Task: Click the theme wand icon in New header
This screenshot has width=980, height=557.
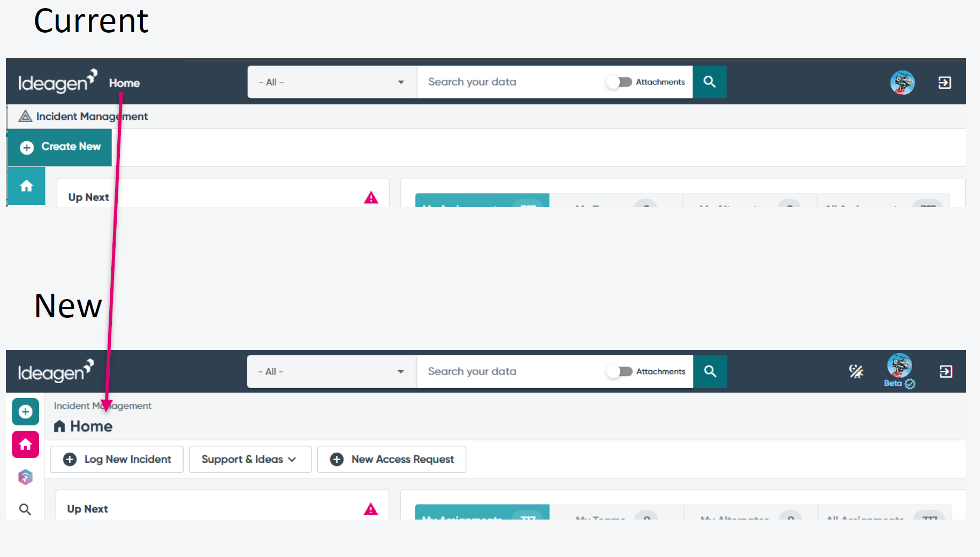Action: coord(856,371)
